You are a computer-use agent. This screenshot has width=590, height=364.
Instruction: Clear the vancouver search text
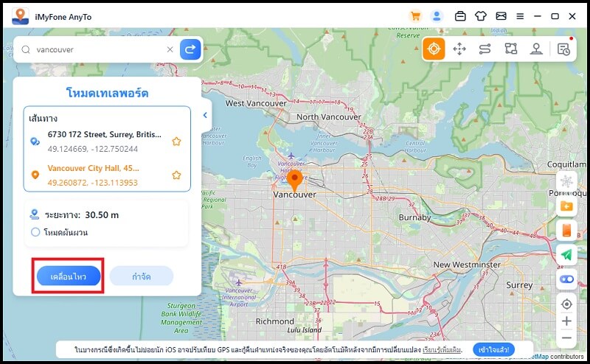coord(170,49)
